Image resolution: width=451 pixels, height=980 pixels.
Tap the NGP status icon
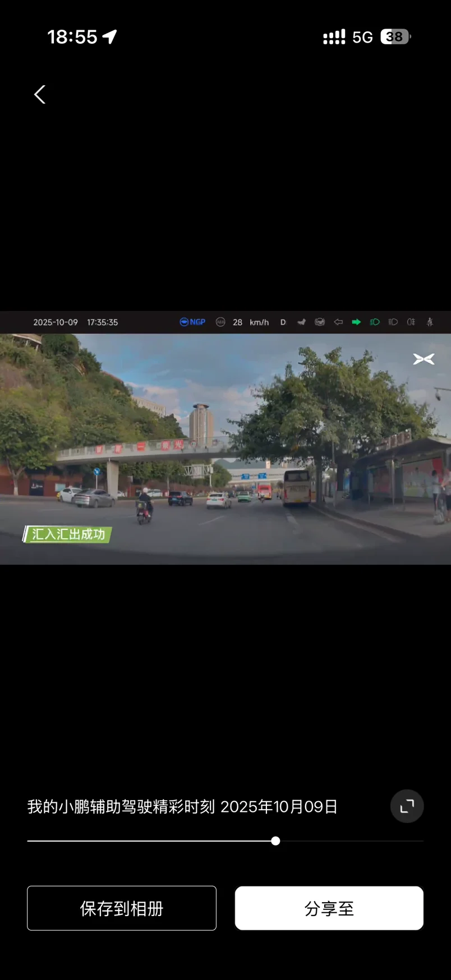pos(192,322)
